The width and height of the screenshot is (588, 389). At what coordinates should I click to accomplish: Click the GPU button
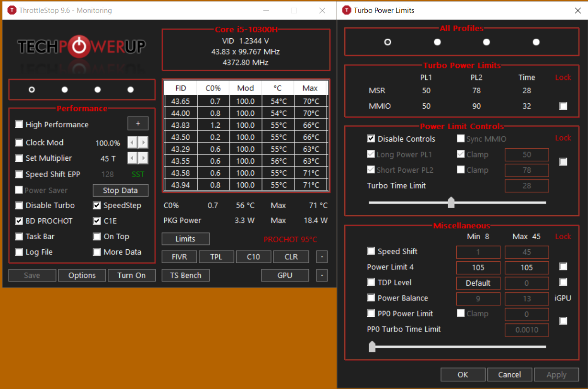click(285, 275)
